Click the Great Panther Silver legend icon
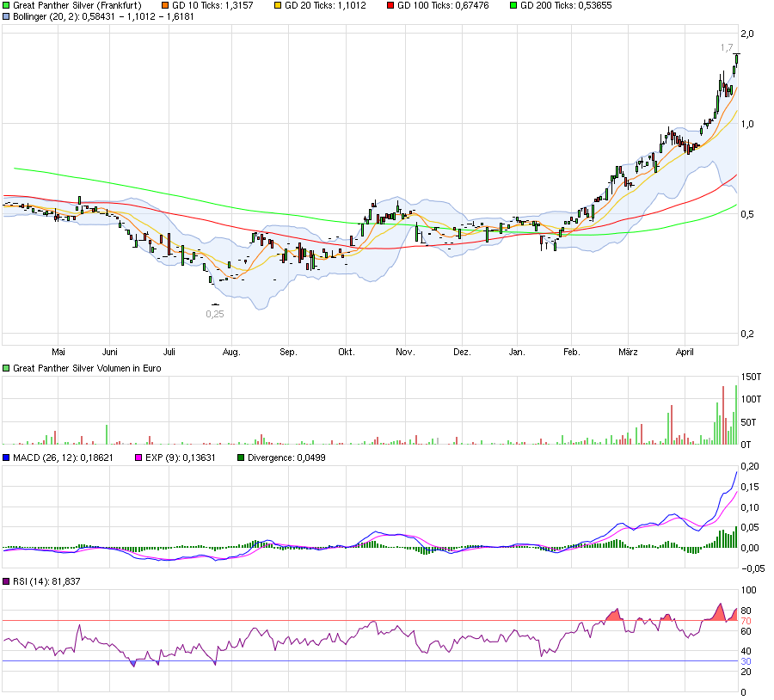The height and width of the screenshot is (700, 774). tap(8, 6)
